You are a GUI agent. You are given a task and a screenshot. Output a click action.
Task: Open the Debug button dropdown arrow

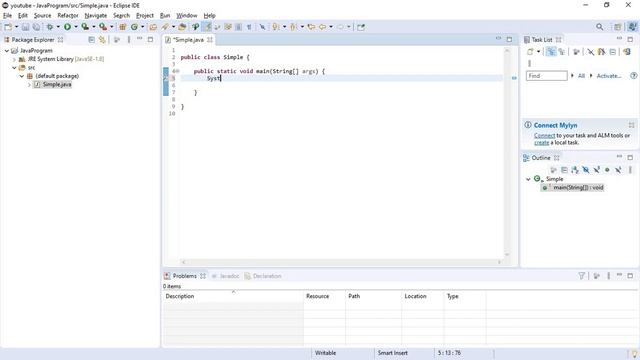point(58,27)
